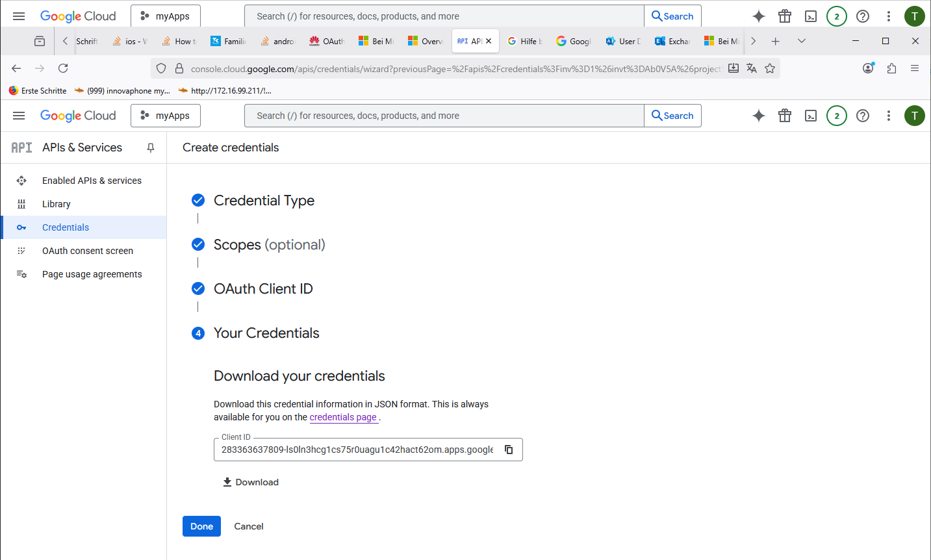Image resolution: width=931 pixels, height=560 pixels.
Task: Select Library in the left navigation
Action: tap(57, 204)
